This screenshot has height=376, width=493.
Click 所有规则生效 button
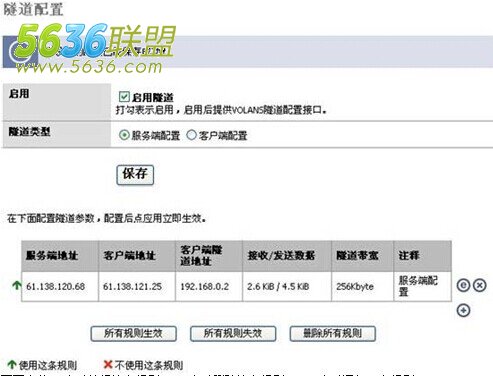[133, 333]
